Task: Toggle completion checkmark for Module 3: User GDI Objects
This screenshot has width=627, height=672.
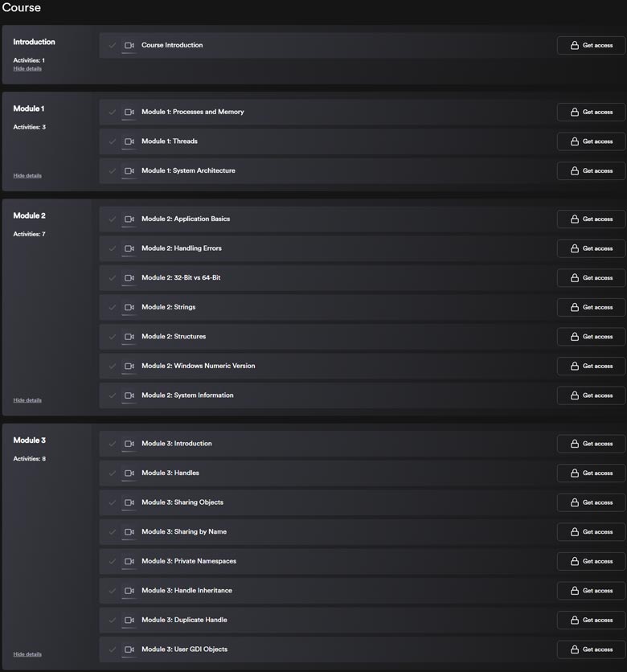Action: [x=113, y=649]
